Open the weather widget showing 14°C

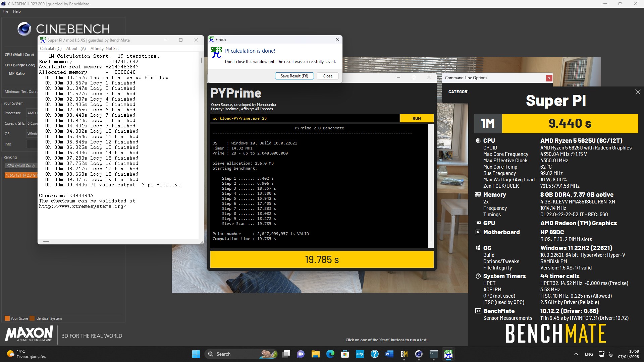(26, 354)
